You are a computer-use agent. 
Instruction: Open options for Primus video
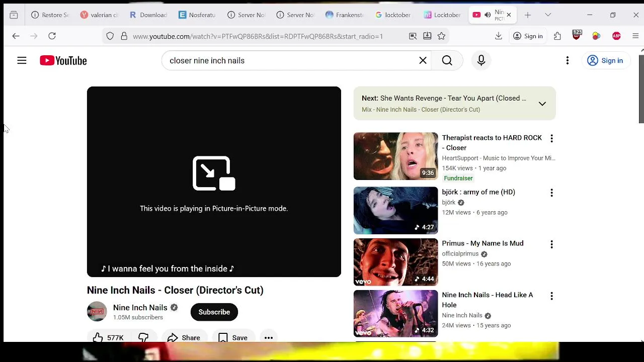pos(551,244)
